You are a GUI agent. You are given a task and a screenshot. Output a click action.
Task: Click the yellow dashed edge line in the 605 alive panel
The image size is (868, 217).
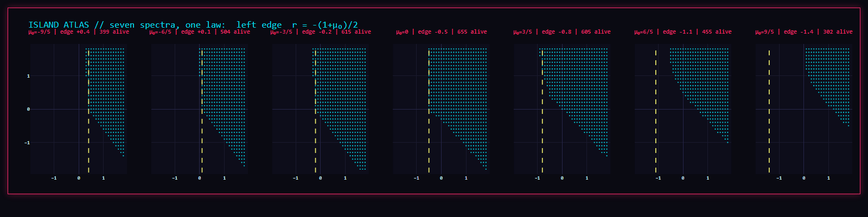(542, 111)
